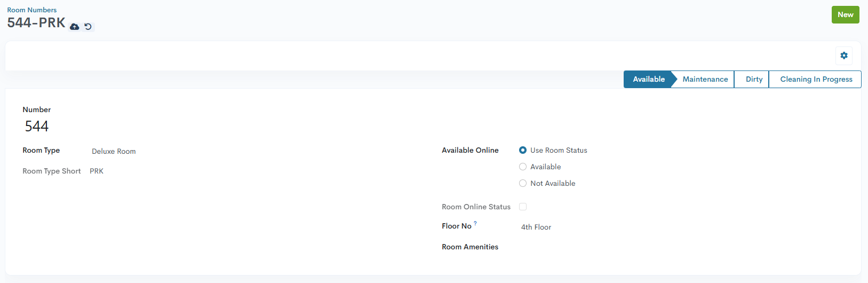Set status to Cleaning In Progress
The image size is (868, 283).
click(816, 79)
